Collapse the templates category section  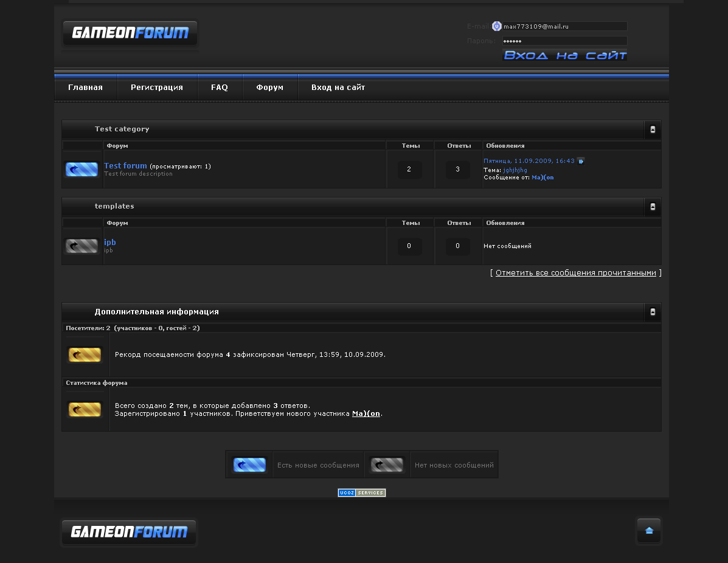click(x=653, y=207)
